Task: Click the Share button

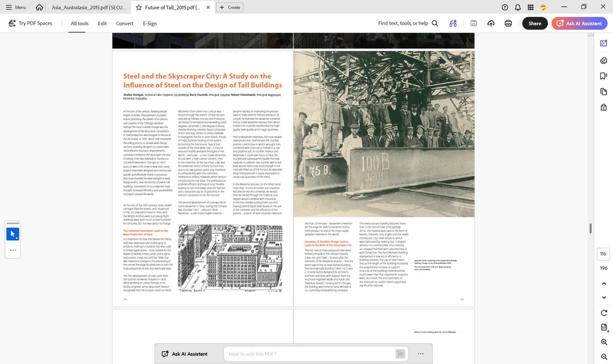Action: pos(535,23)
